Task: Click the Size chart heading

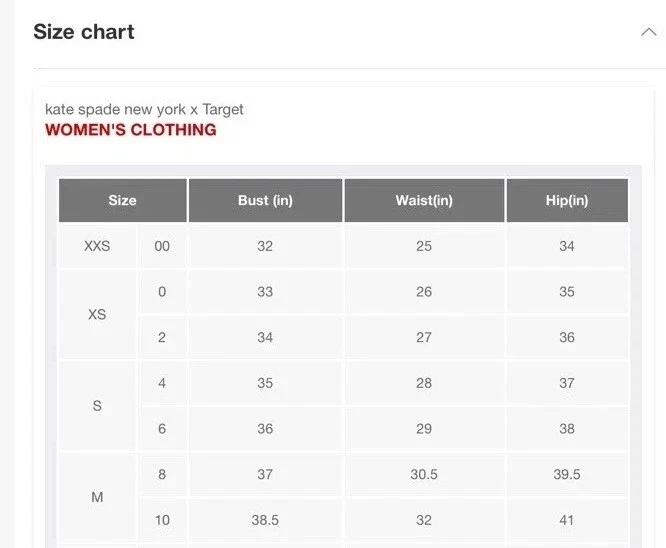Action: [x=84, y=32]
